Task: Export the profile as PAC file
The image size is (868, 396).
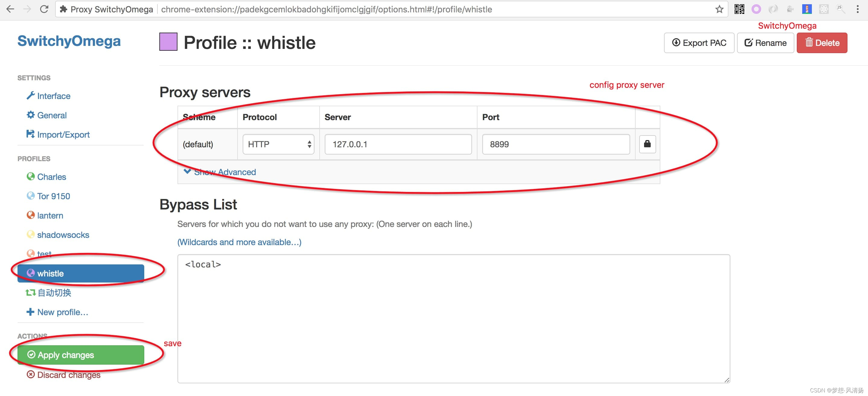Action: [x=699, y=43]
